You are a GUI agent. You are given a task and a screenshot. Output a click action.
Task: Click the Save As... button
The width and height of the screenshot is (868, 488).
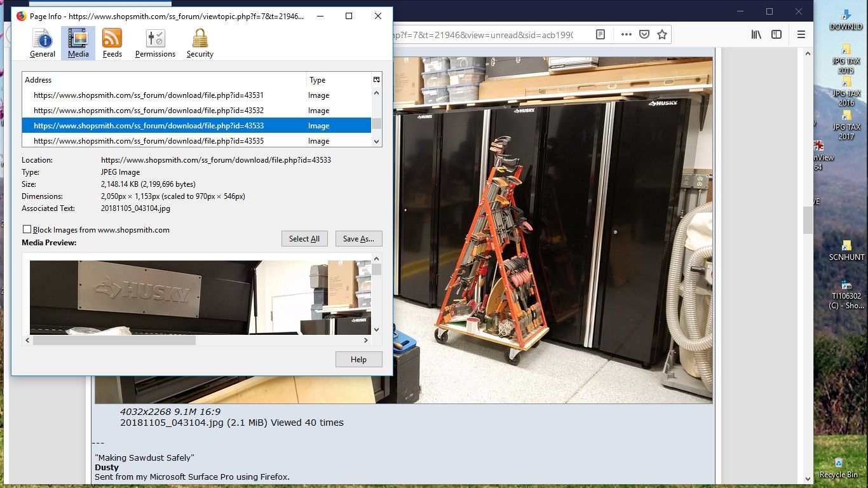[x=358, y=239]
